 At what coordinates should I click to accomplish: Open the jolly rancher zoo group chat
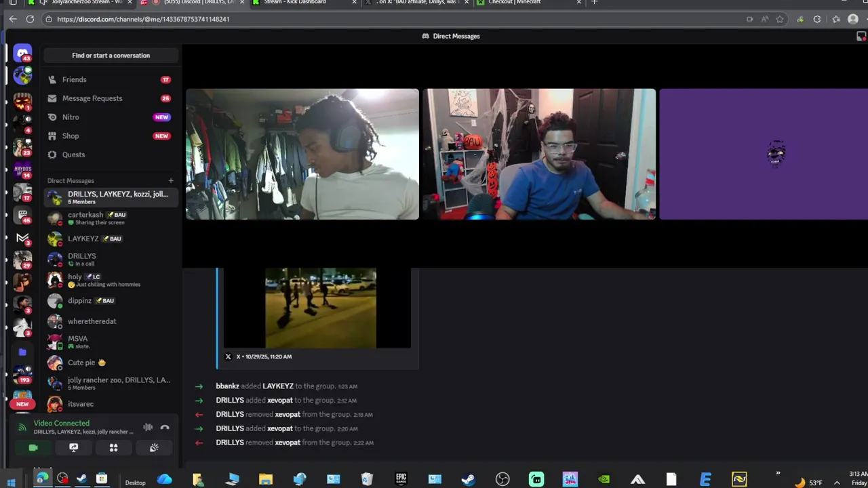pos(111,383)
